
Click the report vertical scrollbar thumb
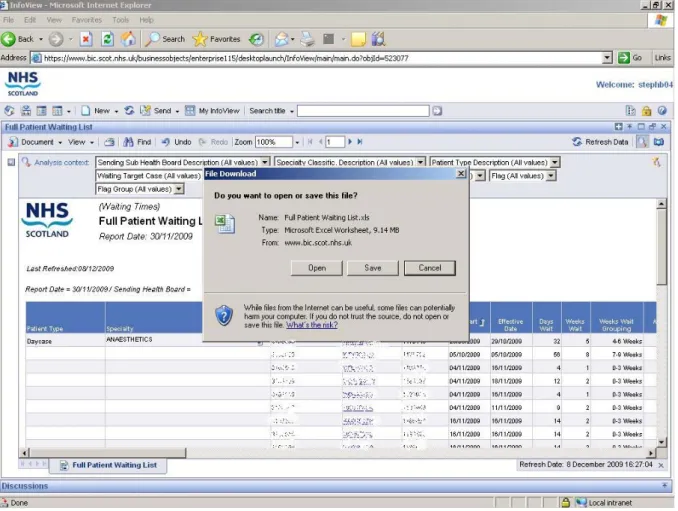(661, 248)
